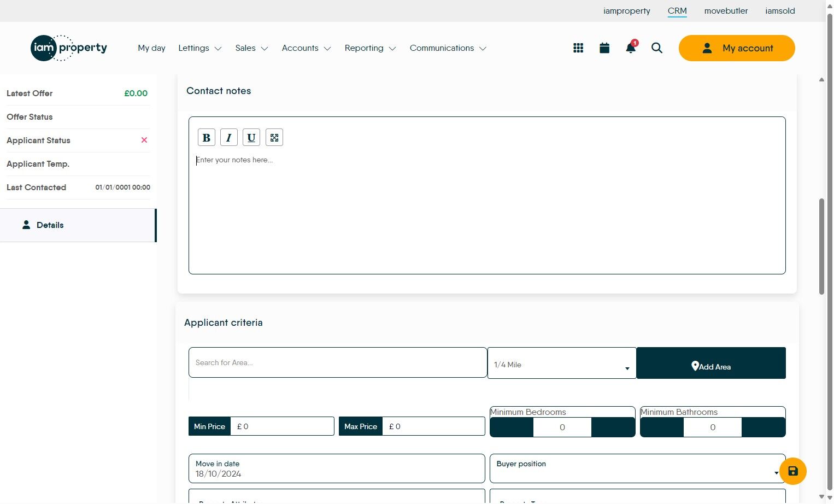Open the Move in date field
Image resolution: width=834 pixels, height=504 pixels.
point(337,468)
